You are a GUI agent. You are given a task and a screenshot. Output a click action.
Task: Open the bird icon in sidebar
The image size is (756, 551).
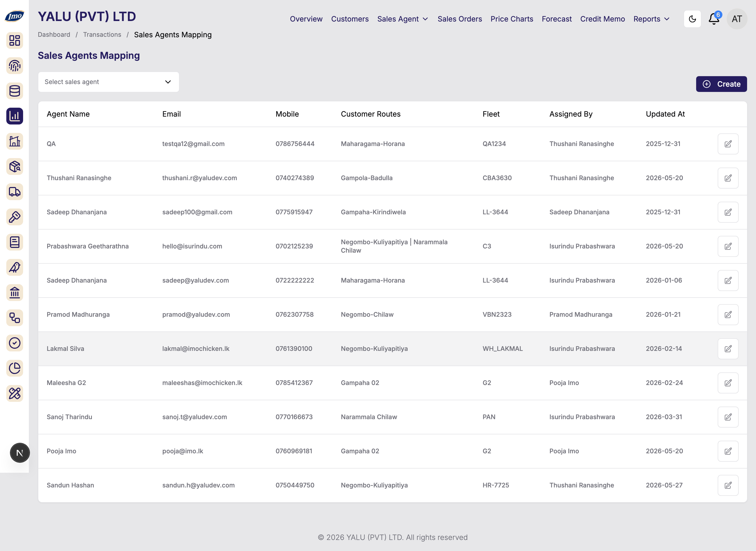[x=15, y=267]
